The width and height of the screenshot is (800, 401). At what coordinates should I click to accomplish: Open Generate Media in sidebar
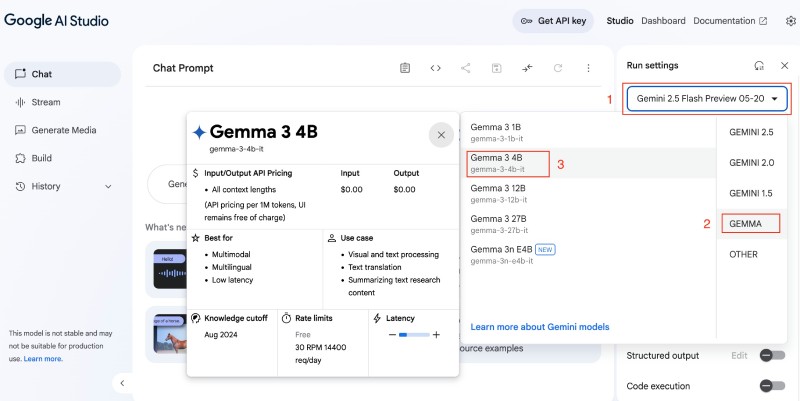pos(62,130)
